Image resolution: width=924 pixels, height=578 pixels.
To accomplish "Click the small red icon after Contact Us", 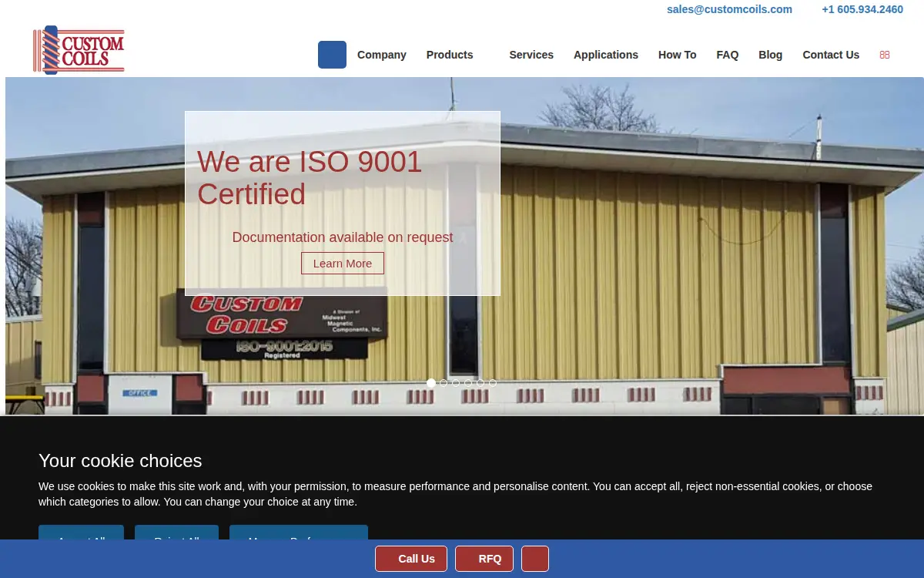I will point(885,55).
